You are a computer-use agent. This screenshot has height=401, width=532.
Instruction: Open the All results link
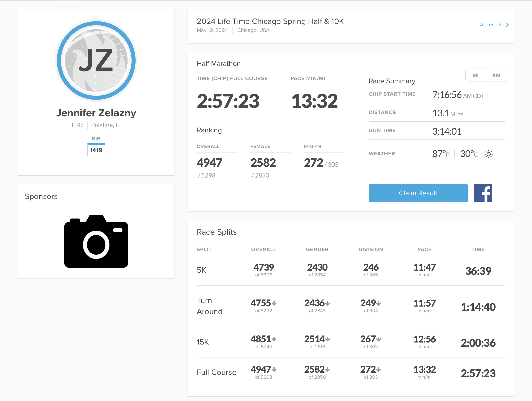pyautogui.click(x=491, y=25)
